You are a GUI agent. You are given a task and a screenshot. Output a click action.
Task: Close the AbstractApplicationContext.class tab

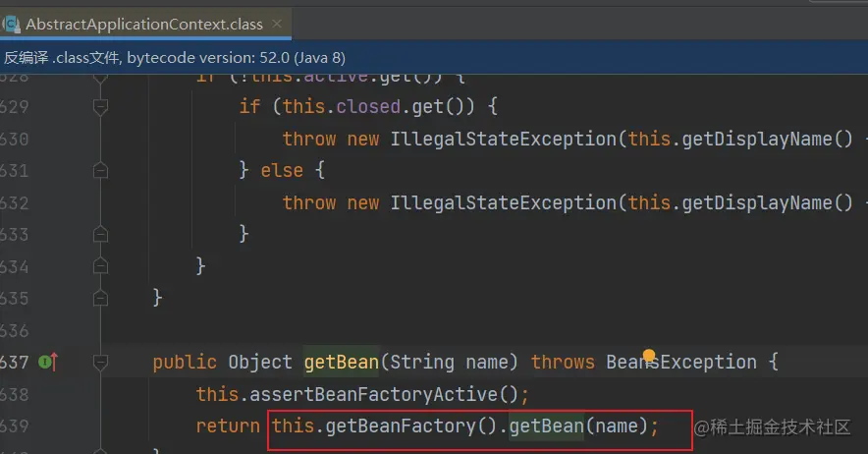pyautogui.click(x=277, y=24)
